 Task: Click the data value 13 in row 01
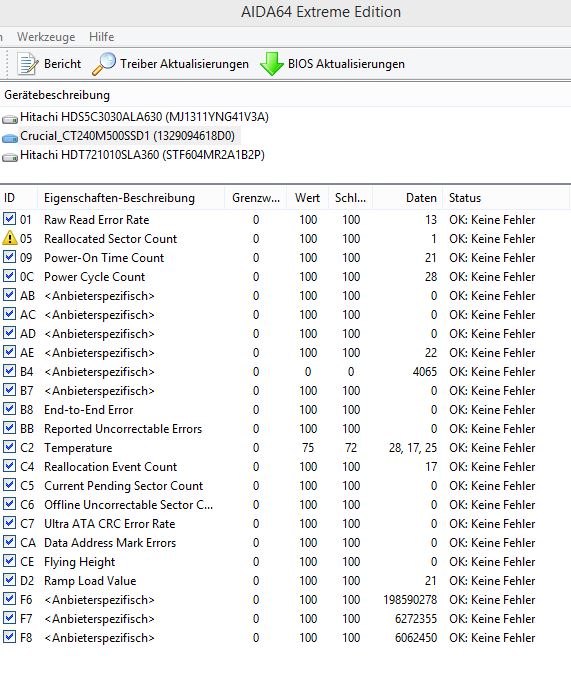point(431,220)
